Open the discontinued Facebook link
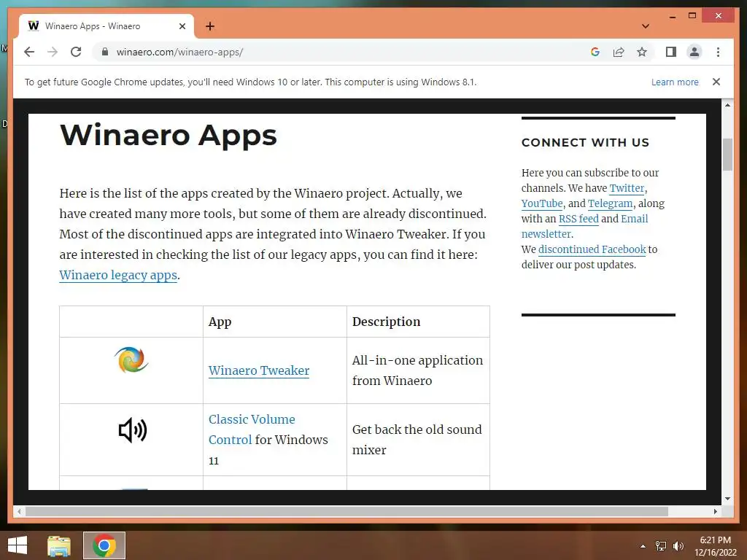This screenshot has height=560, width=747. [592, 249]
